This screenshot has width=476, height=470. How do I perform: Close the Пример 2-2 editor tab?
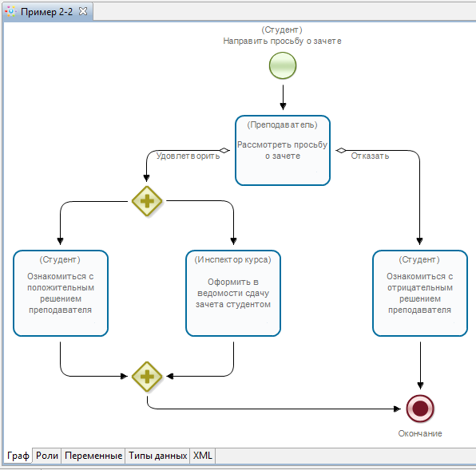[x=83, y=11]
